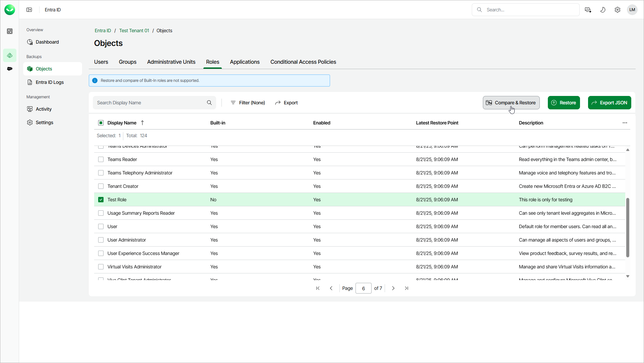
Task: Open column options three-dot menu
Action: coord(625,123)
